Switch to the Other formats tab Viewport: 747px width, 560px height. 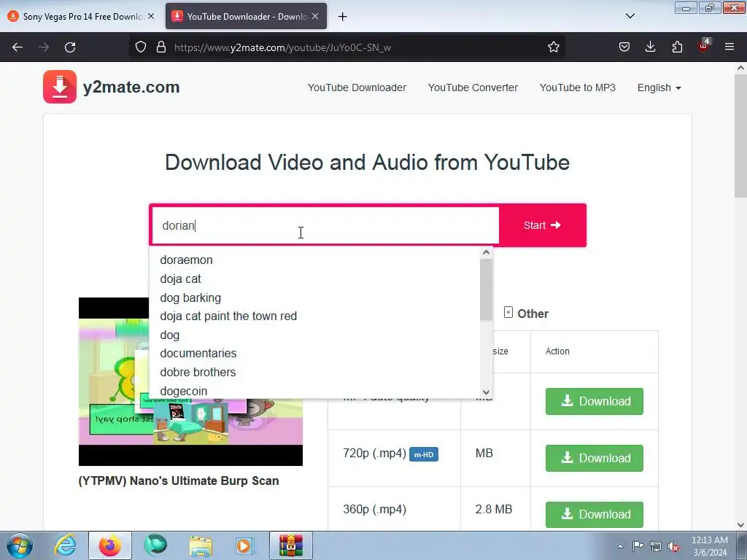[x=526, y=314]
